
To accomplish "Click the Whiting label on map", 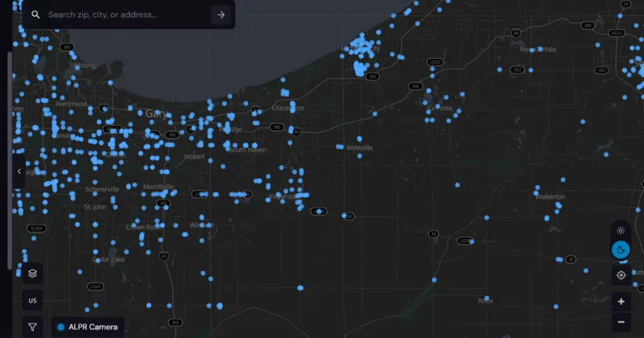I will point(84,65).
